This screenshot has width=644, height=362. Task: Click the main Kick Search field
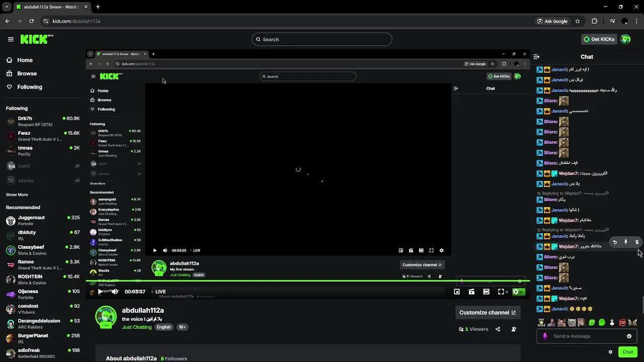click(322, 39)
